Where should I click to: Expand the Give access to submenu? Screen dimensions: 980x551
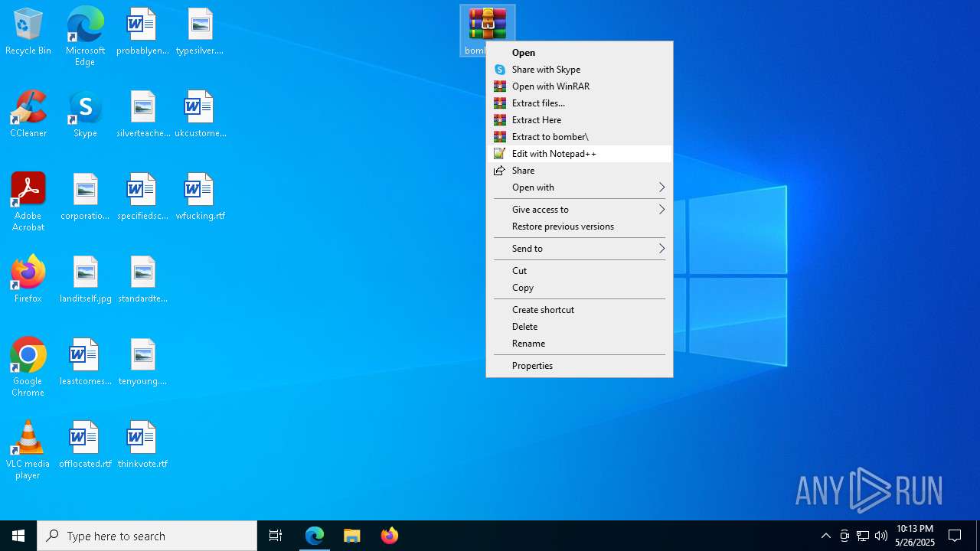pos(580,210)
